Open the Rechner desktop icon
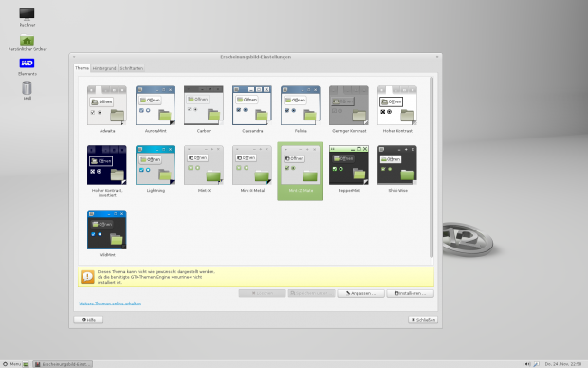 27,14
